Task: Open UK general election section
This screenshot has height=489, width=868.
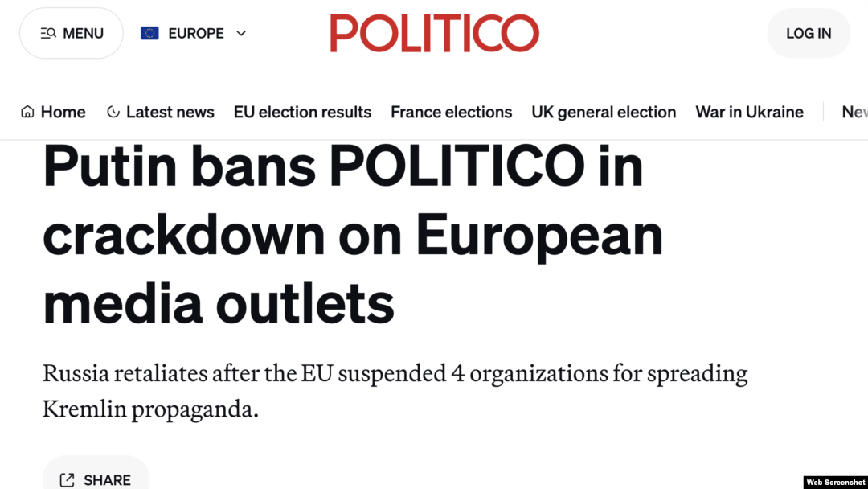Action: [x=604, y=112]
